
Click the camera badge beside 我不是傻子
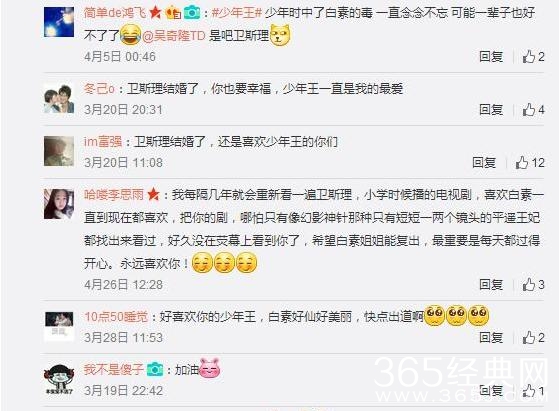pos(154,369)
